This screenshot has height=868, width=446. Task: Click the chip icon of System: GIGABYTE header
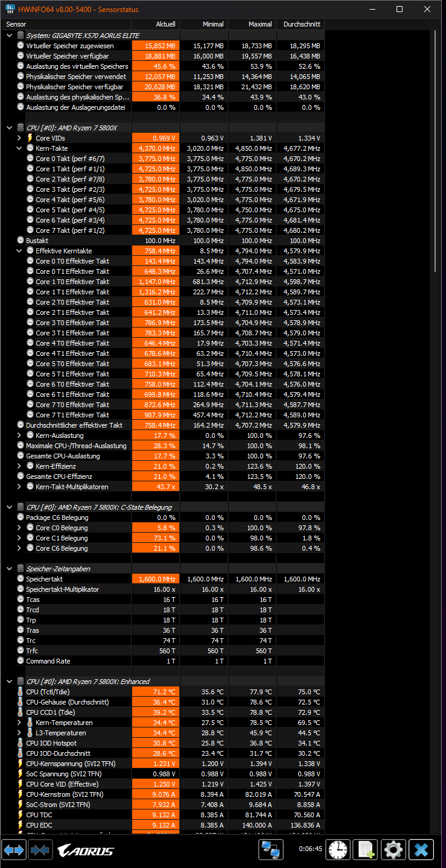21,36
